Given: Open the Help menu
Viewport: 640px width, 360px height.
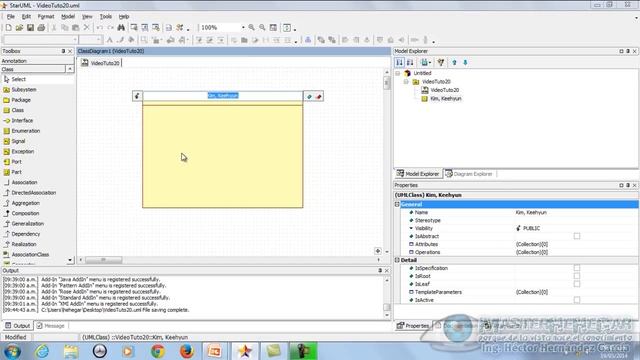Looking at the screenshot, I should [124, 17].
